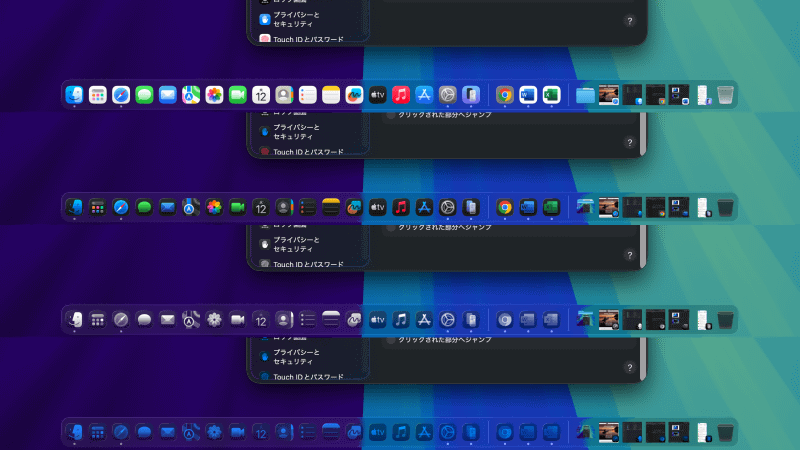This screenshot has width=800, height=450.
Task: Click the help ? button above the blue-tinted dock
Action: tap(630, 367)
